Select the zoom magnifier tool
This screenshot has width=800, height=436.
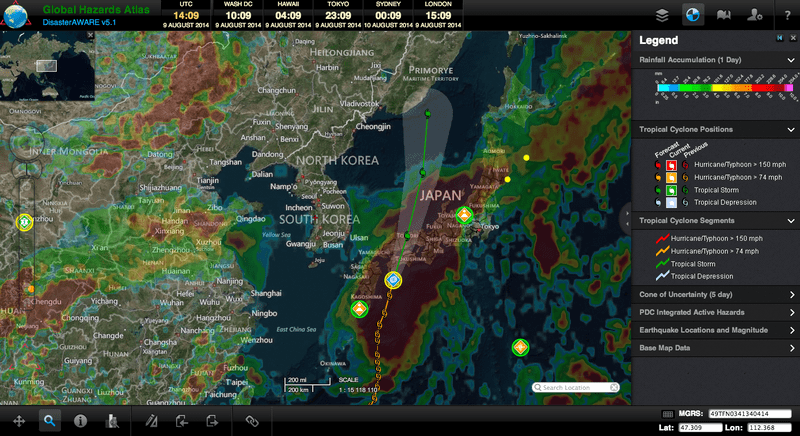48,421
